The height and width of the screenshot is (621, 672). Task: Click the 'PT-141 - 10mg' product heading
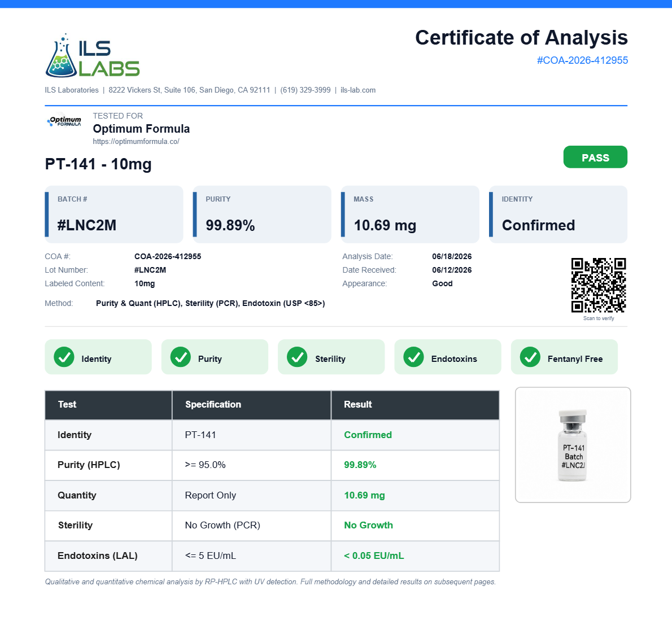pos(98,164)
